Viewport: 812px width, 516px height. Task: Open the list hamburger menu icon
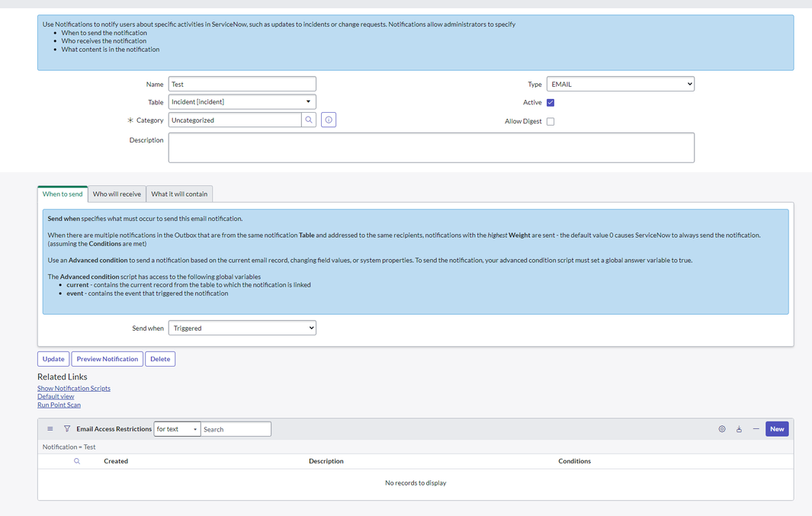click(x=50, y=429)
